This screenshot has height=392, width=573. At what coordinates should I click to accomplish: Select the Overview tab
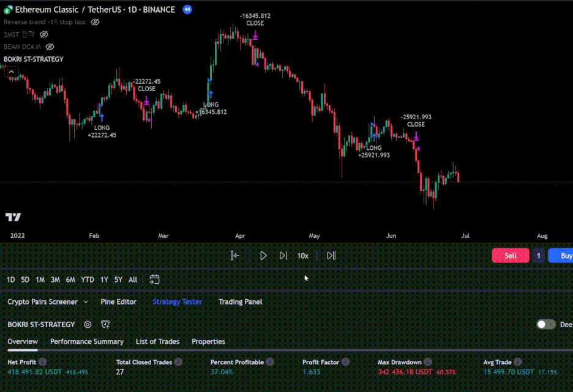pyautogui.click(x=23, y=342)
